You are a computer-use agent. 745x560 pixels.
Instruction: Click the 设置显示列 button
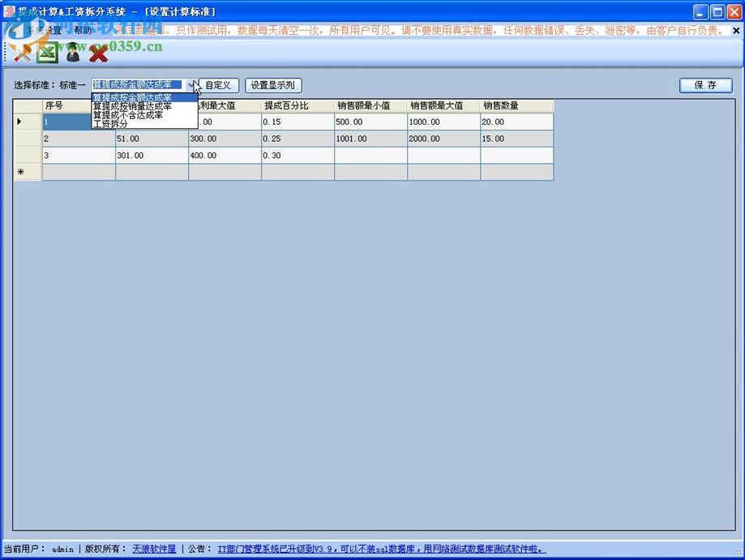pyautogui.click(x=273, y=85)
